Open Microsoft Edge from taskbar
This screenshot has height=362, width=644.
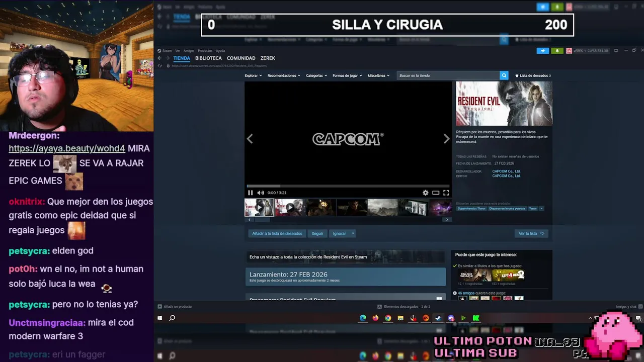[x=363, y=318]
